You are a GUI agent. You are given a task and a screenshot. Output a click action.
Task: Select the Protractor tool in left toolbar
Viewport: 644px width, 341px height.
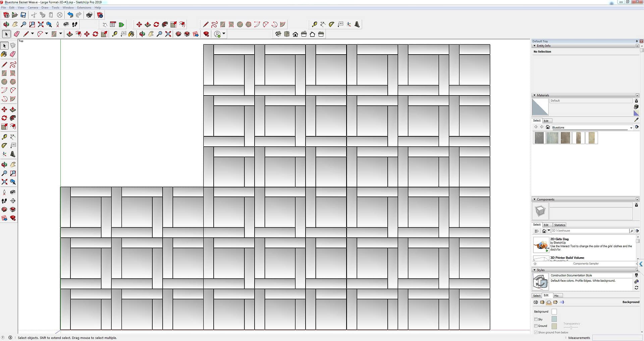4,146
